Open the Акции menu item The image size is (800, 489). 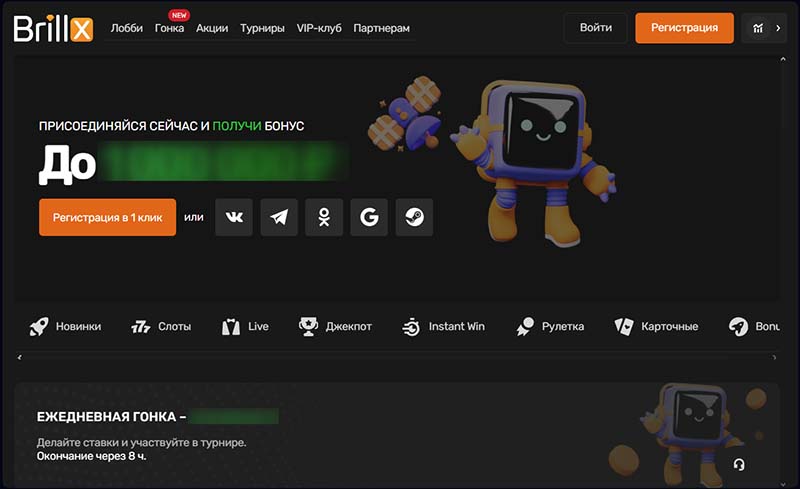click(x=212, y=28)
